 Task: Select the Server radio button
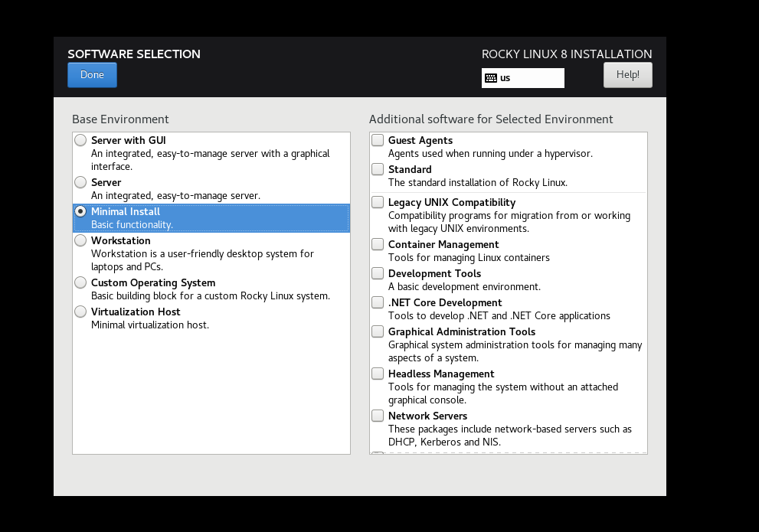coord(80,182)
